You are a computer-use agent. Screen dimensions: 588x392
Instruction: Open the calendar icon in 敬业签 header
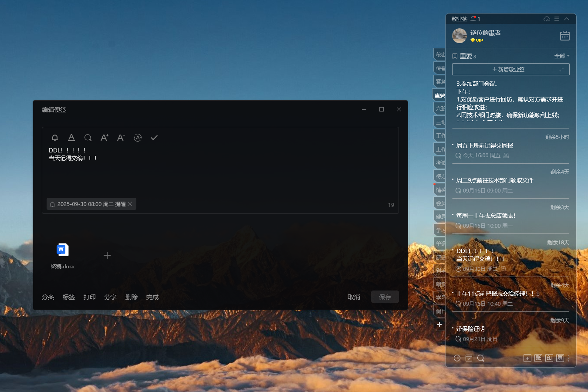[x=565, y=36]
